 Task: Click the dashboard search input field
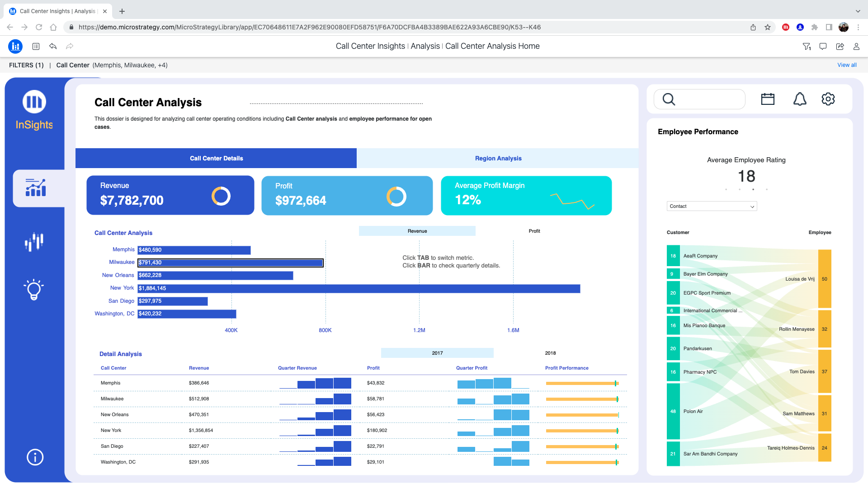click(710, 99)
